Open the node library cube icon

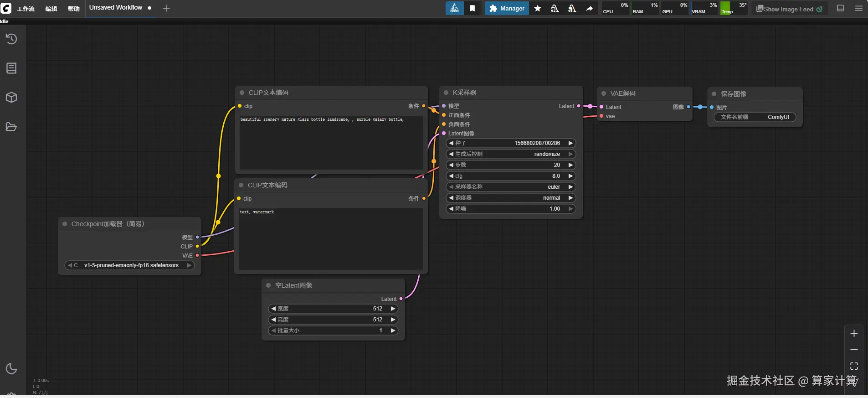pyautogui.click(x=11, y=98)
